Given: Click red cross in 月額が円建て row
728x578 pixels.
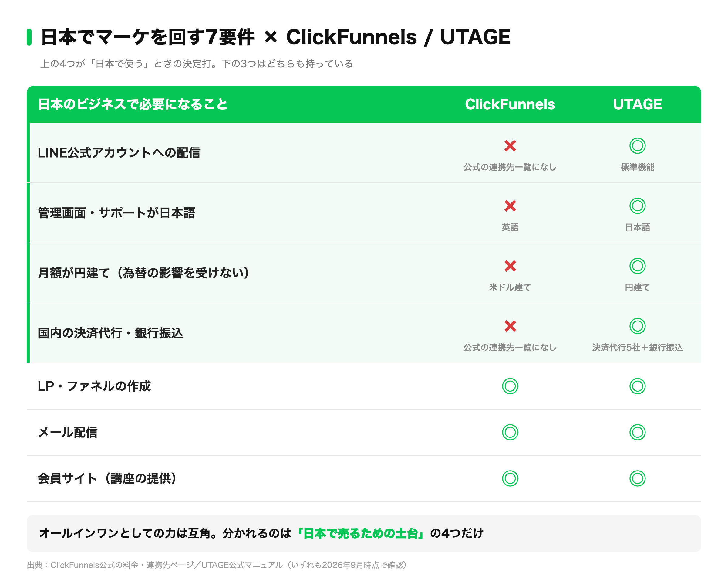Looking at the screenshot, I should 510,266.
